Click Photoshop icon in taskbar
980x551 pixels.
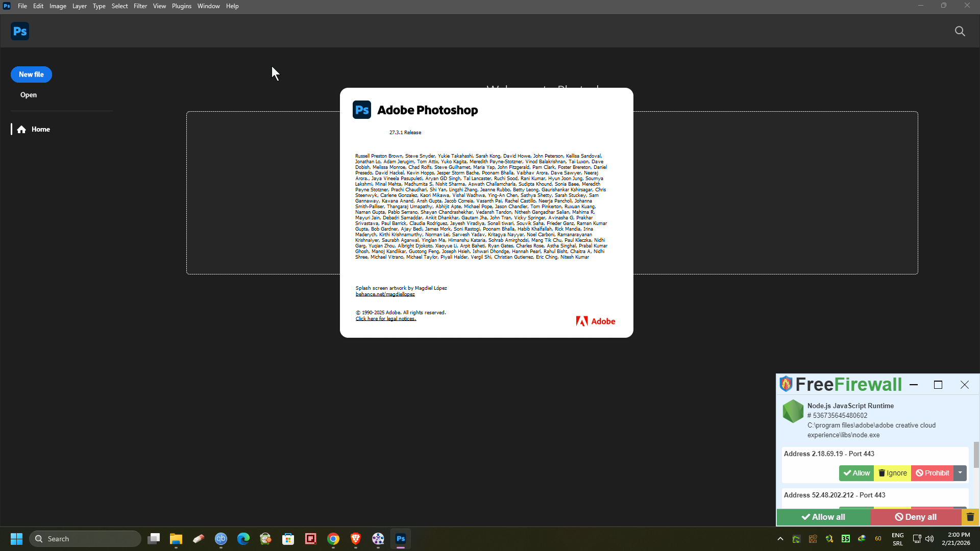[401, 539]
